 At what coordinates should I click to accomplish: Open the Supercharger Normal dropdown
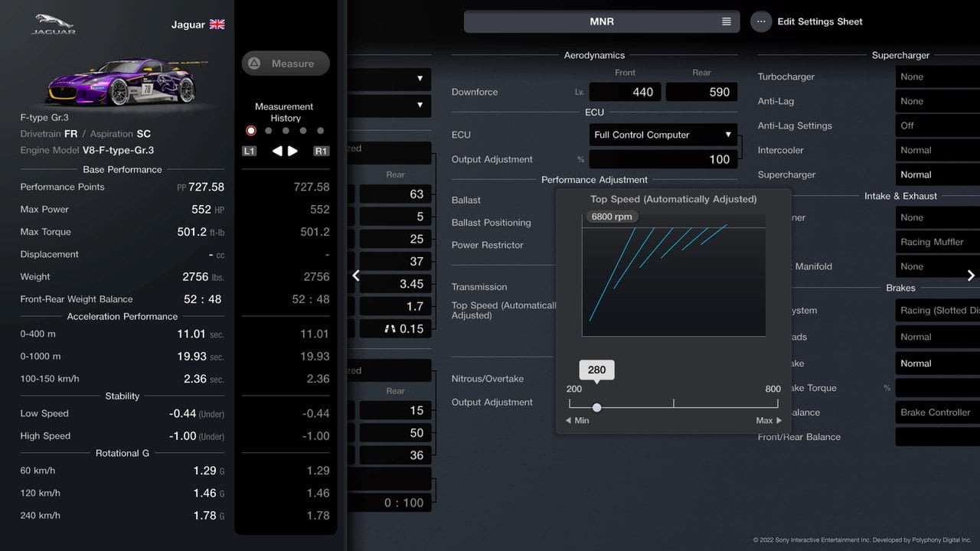pyautogui.click(x=938, y=174)
